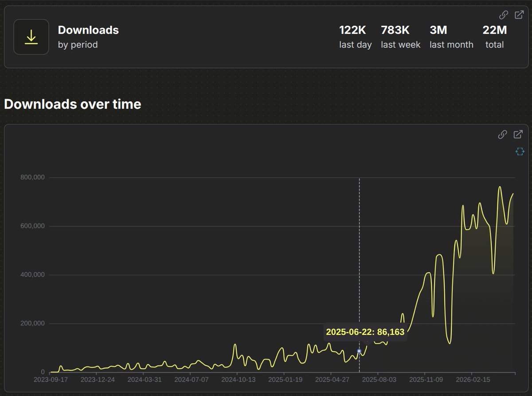Click the yellow download arrow icon

pos(31,37)
